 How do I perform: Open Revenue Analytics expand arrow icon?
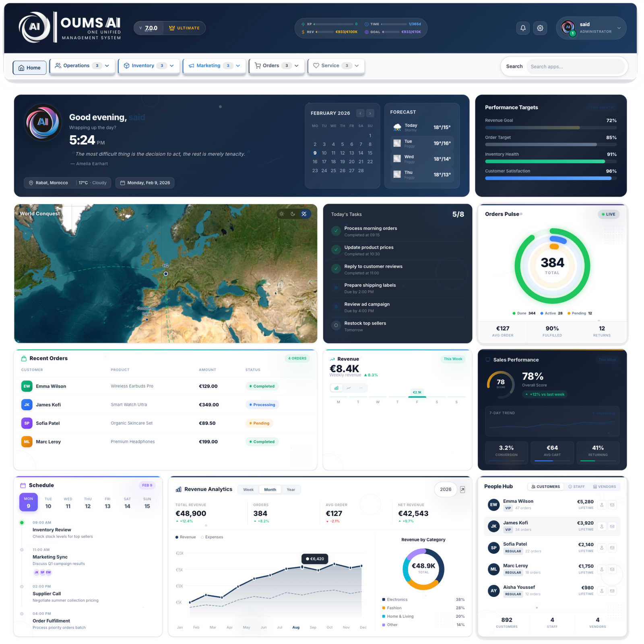pos(462,489)
